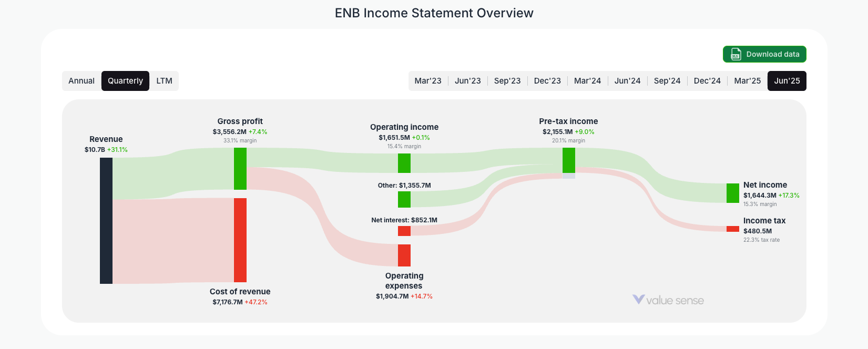
Task: Click the green Pre-tax income bar
Action: [569, 160]
